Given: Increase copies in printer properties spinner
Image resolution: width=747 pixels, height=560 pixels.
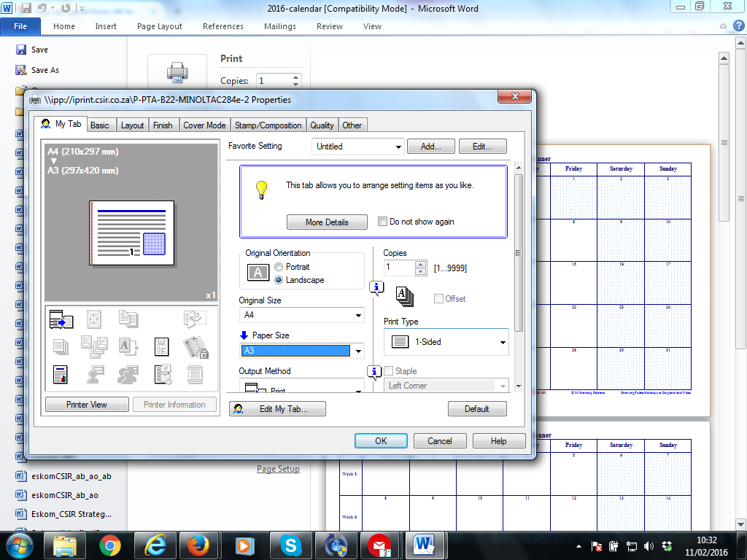Looking at the screenshot, I should [x=420, y=264].
